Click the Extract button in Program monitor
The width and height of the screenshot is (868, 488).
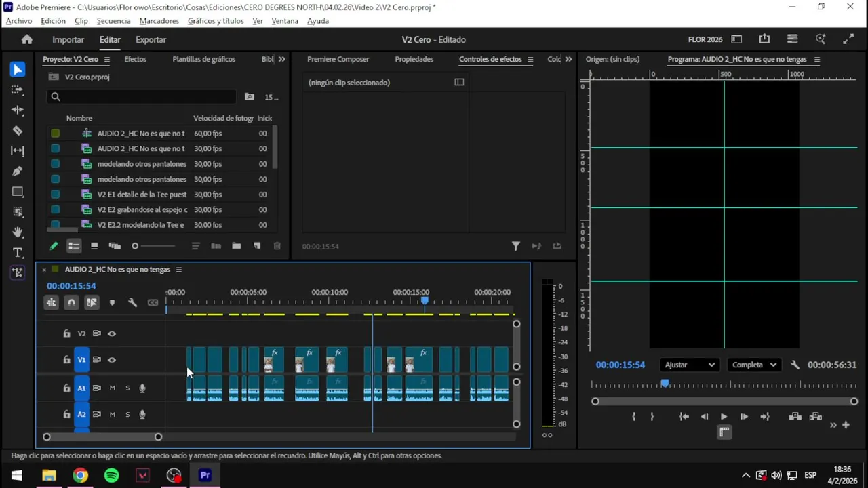[816, 417]
